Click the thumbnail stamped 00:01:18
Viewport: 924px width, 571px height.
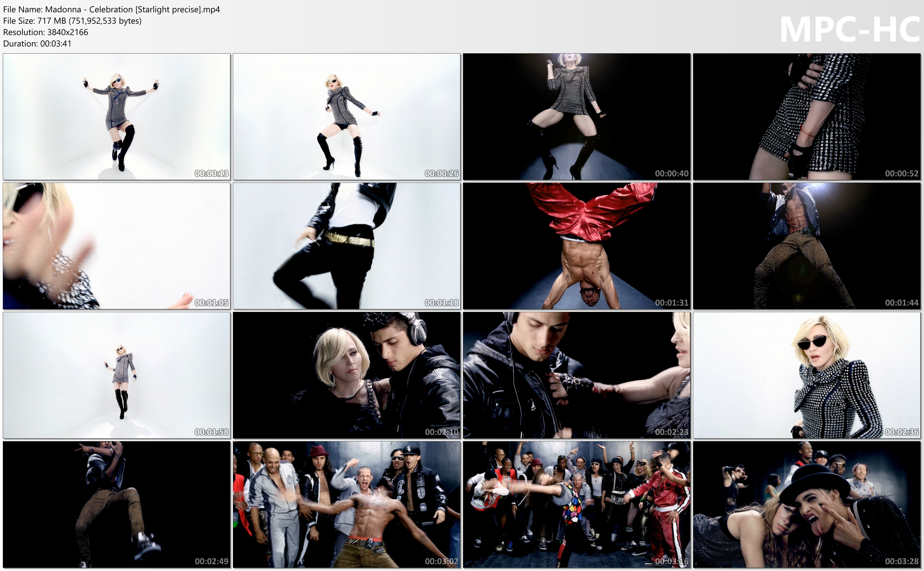347,246
